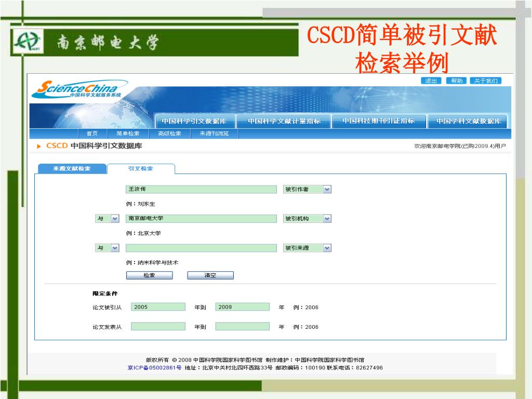Click the 退出 logout button

[431, 81]
